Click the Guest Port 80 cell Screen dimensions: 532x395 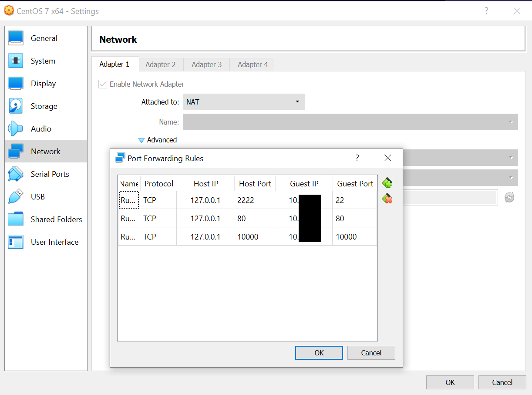point(355,219)
